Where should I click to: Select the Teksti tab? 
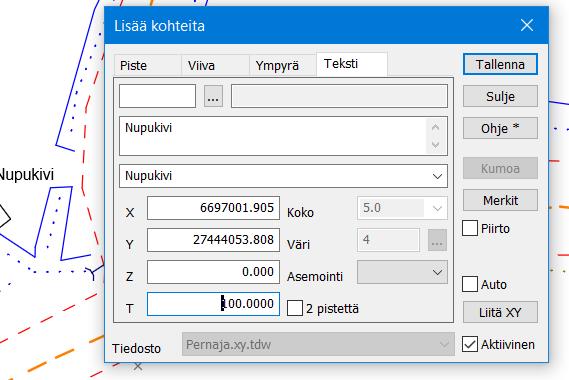[x=352, y=64]
